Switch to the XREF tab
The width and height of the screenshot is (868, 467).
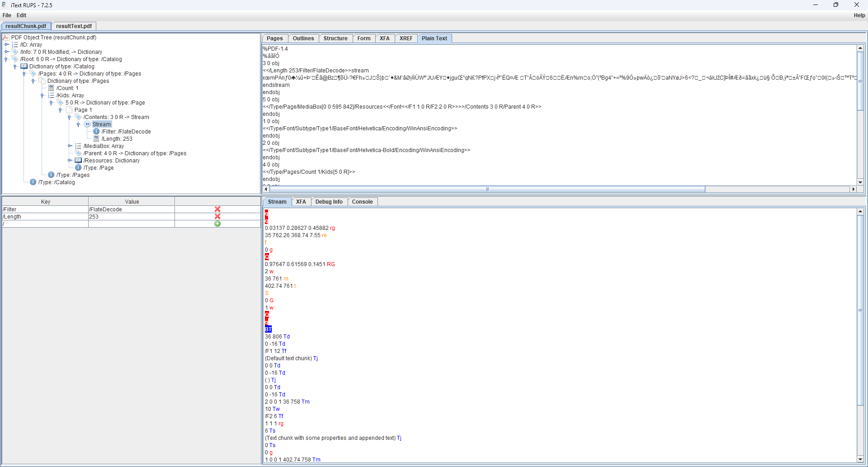coord(406,38)
